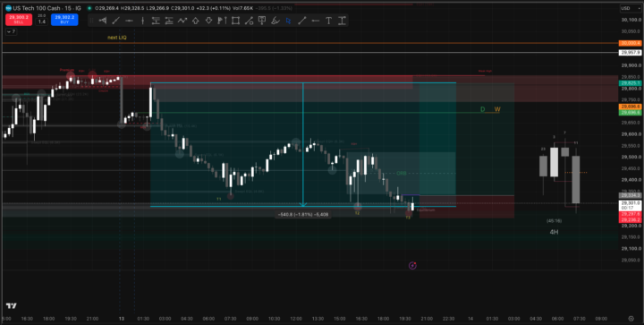
Task: Expand the collapsed indicators legend showing 7
Action: (11, 31)
